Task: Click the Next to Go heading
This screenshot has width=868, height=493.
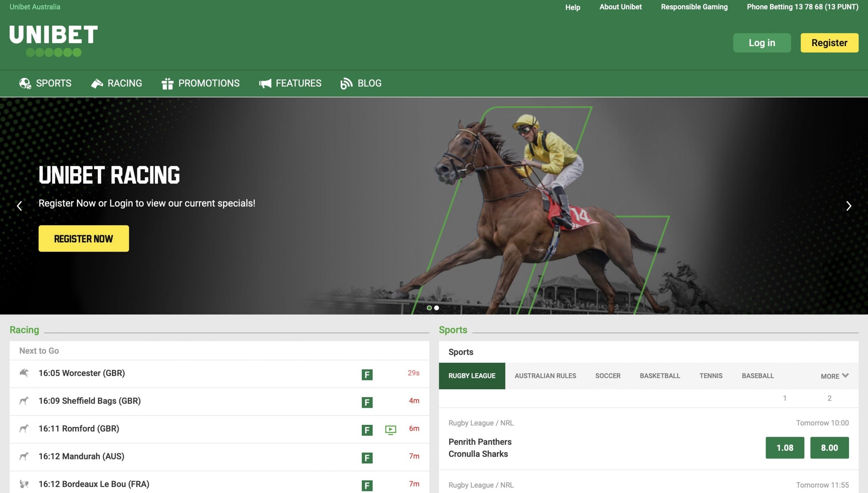Action: click(39, 351)
